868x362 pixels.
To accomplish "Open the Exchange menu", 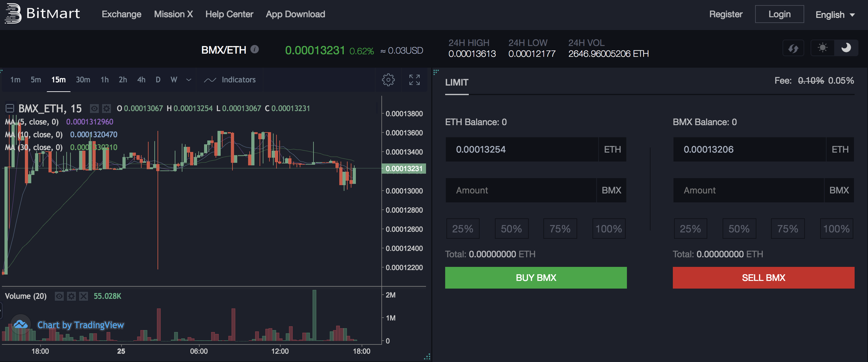I will pyautogui.click(x=121, y=14).
